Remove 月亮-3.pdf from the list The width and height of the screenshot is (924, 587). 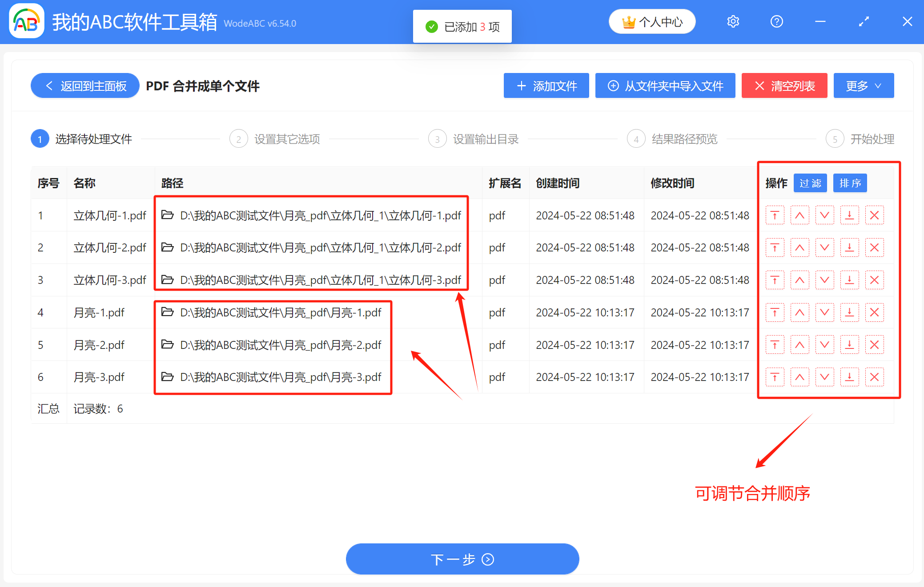[x=874, y=377]
